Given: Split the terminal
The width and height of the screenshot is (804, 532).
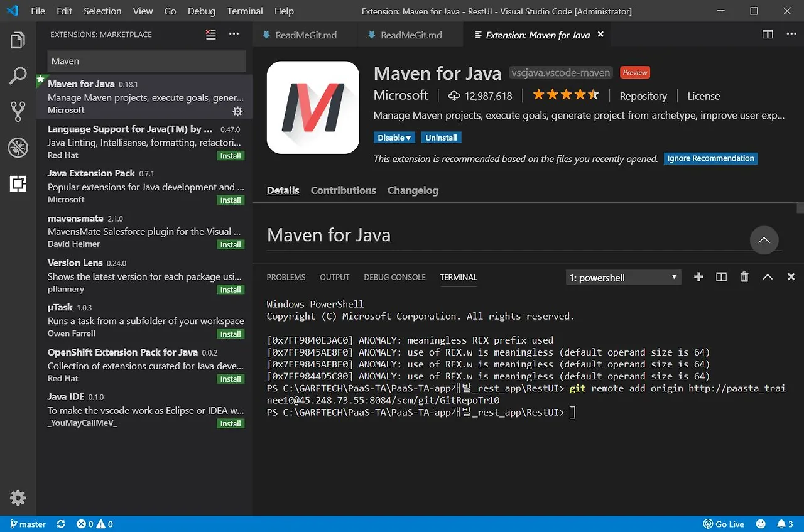Looking at the screenshot, I should coord(722,277).
